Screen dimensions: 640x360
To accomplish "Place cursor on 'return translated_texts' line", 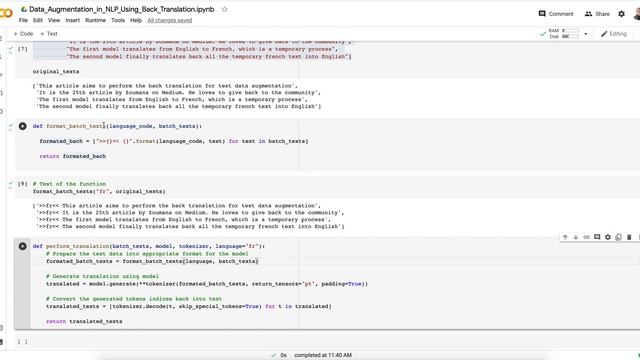I will coord(84,322).
